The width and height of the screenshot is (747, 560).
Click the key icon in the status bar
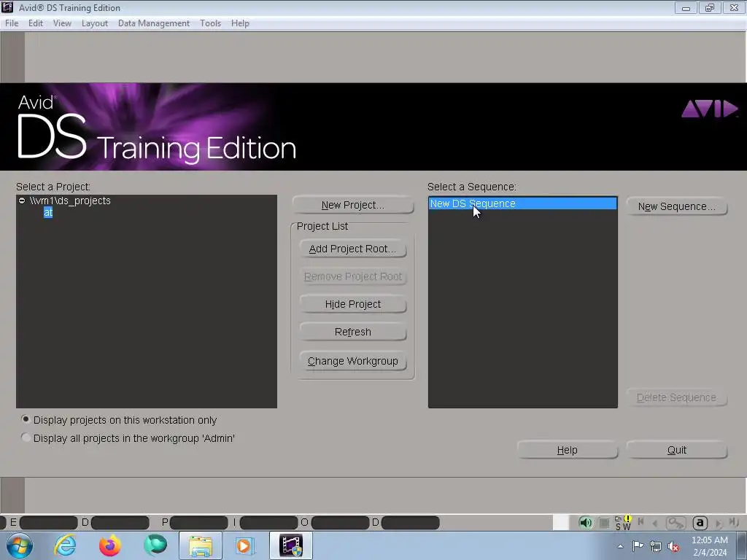[676, 523]
